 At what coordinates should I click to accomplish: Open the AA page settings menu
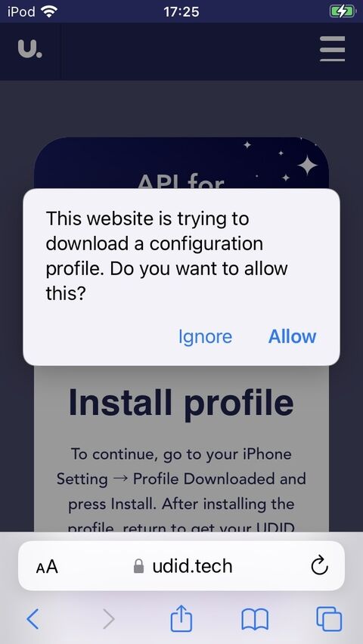(47, 567)
